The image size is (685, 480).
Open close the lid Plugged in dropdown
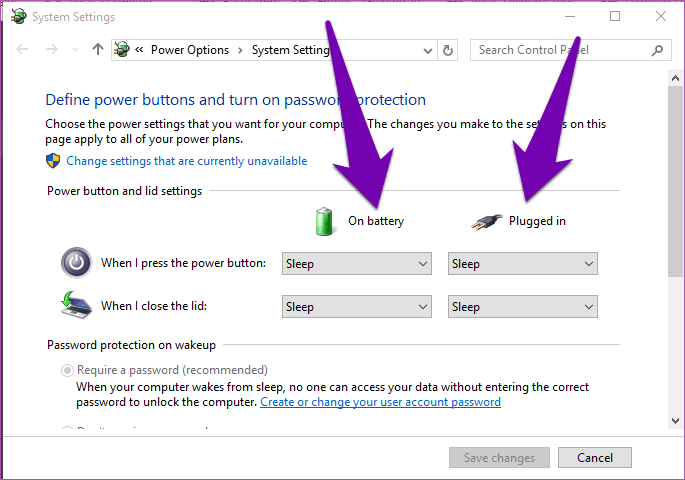pos(523,307)
